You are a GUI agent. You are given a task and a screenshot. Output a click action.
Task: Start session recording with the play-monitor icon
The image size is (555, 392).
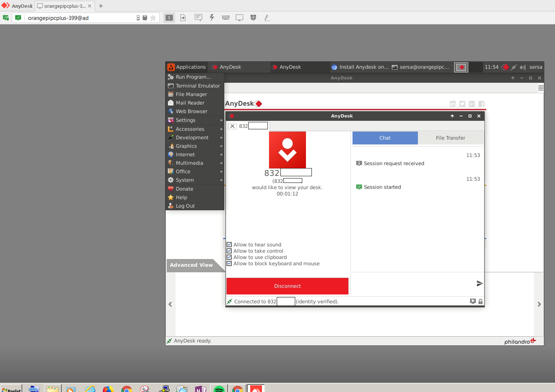(x=473, y=301)
